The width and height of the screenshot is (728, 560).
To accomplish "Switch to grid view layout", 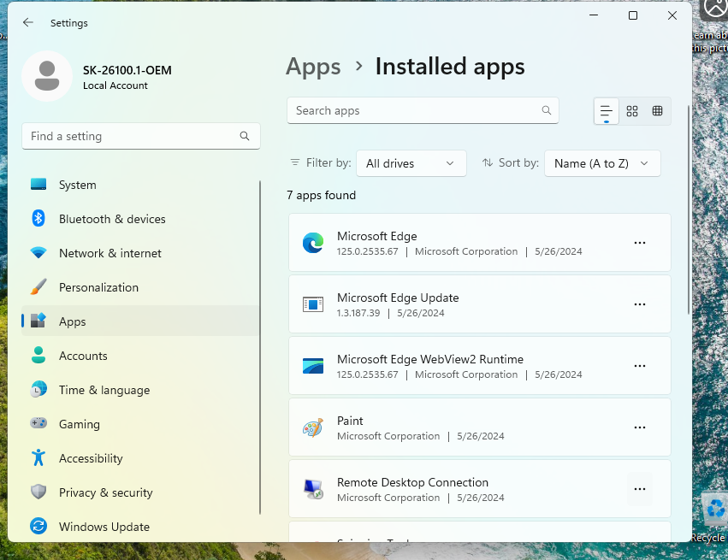I will click(632, 111).
